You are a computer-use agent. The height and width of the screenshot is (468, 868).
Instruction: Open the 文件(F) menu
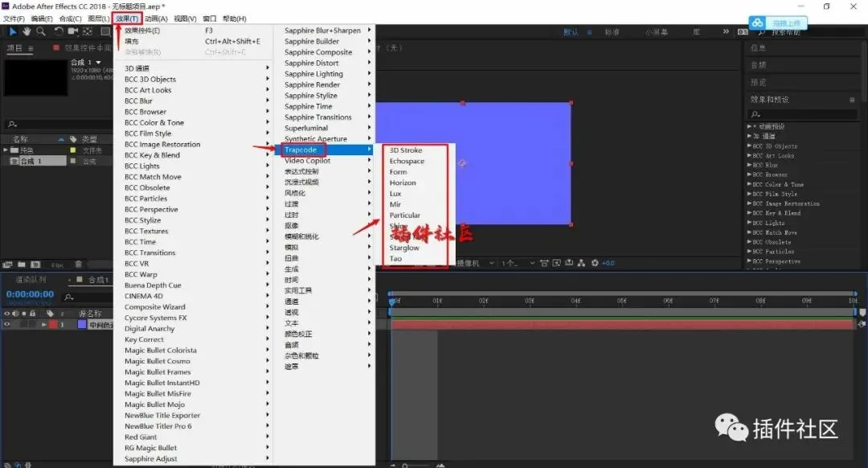[x=14, y=18]
